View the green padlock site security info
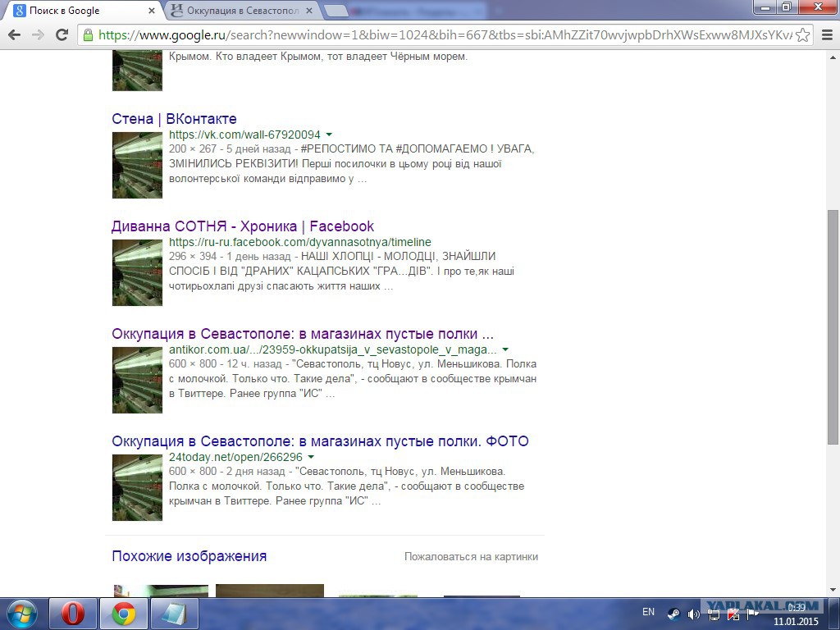This screenshot has width=840, height=630. tap(88, 35)
